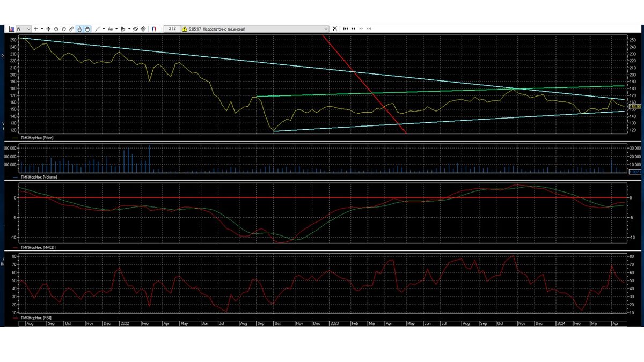
Task: Click the X delete button in toolbar
Action: click(335, 29)
